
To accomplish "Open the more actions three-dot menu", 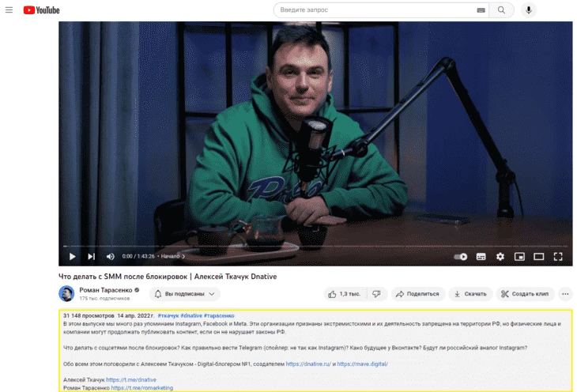I will click(x=565, y=294).
